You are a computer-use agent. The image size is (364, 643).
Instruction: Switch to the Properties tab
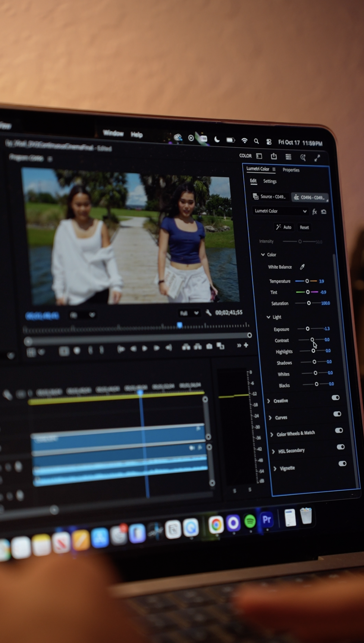pyautogui.click(x=291, y=170)
